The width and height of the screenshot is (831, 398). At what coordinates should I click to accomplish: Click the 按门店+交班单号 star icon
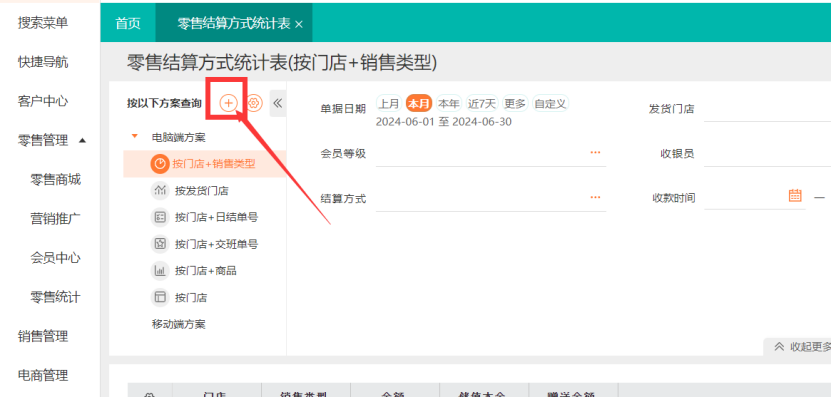point(159,244)
